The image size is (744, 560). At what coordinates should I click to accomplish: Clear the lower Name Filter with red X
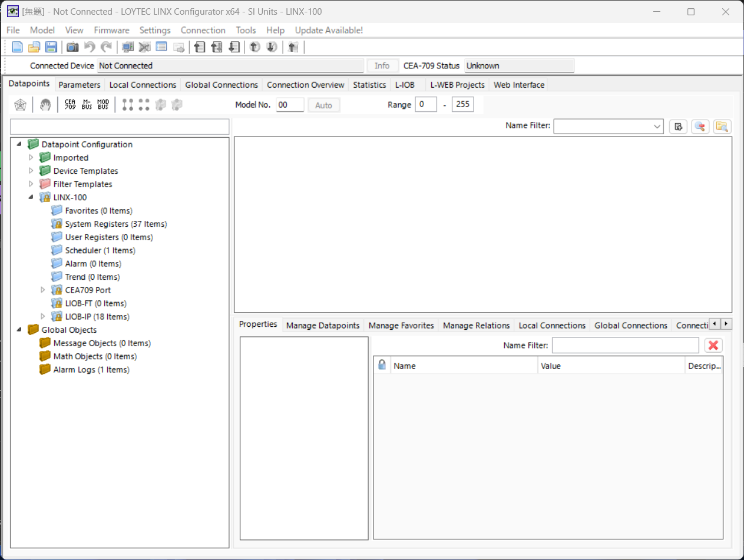tap(713, 345)
